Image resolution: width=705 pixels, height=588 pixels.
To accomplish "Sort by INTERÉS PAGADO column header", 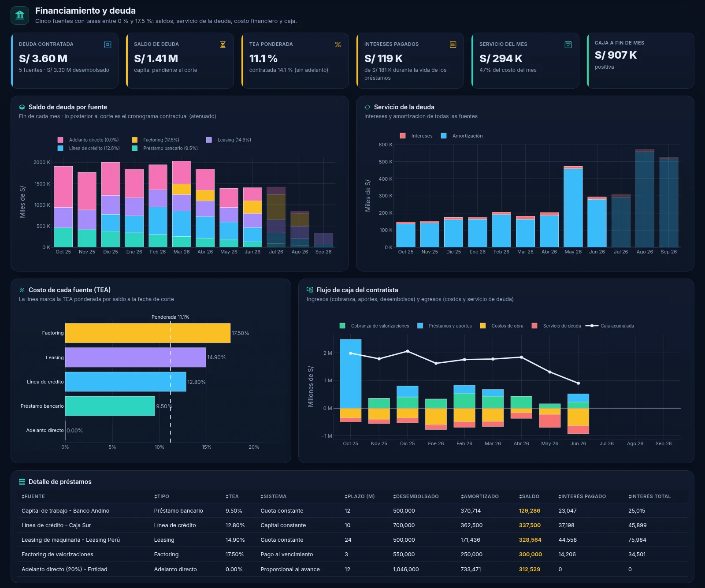I will [582, 496].
